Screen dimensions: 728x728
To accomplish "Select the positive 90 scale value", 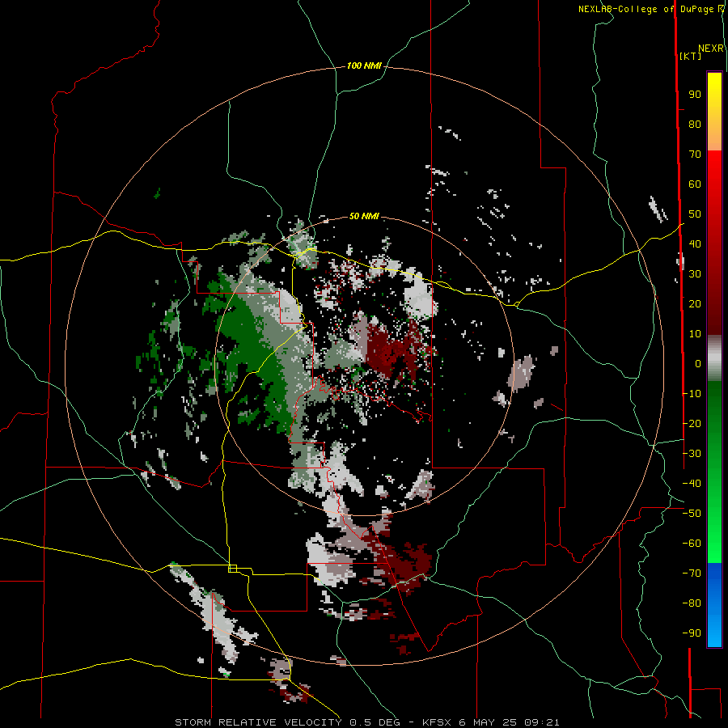I will 695,95.
